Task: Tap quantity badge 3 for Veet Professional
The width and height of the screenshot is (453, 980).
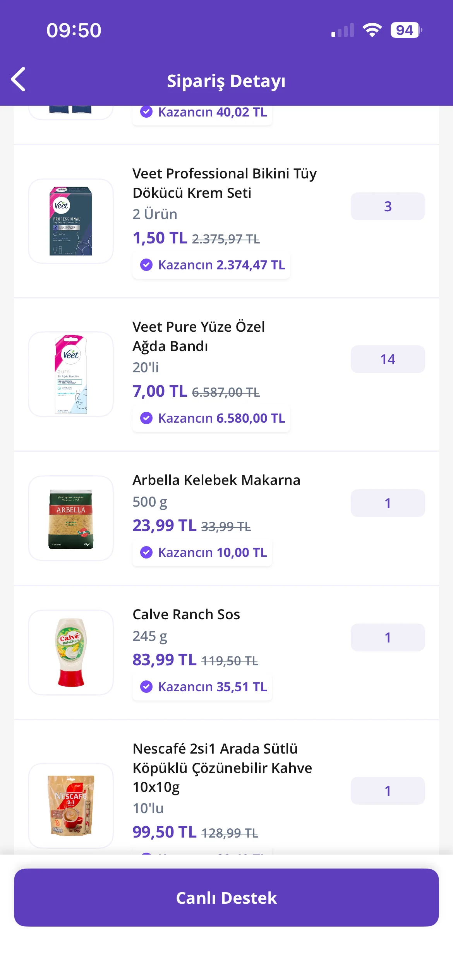Action: pos(388,206)
